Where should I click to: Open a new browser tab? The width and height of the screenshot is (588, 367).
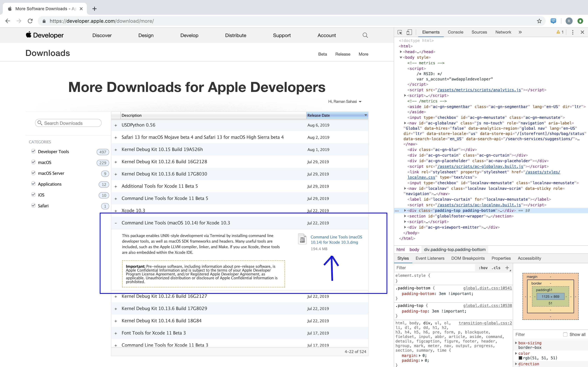point(94,9)
